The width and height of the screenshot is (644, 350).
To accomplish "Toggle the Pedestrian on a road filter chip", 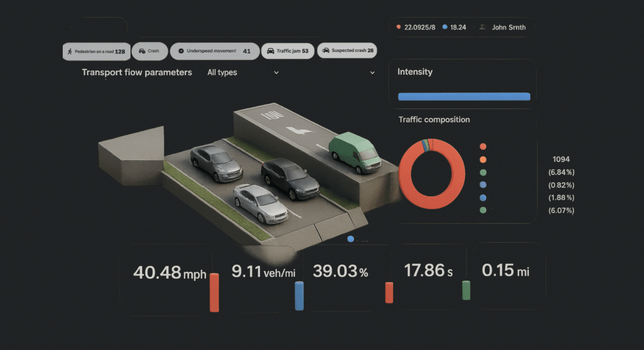I will [x=97, y=51].
